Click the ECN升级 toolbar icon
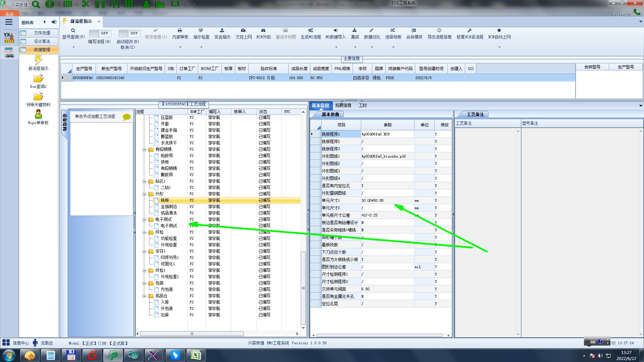644x362 pixels. click(x=263, y=31)
